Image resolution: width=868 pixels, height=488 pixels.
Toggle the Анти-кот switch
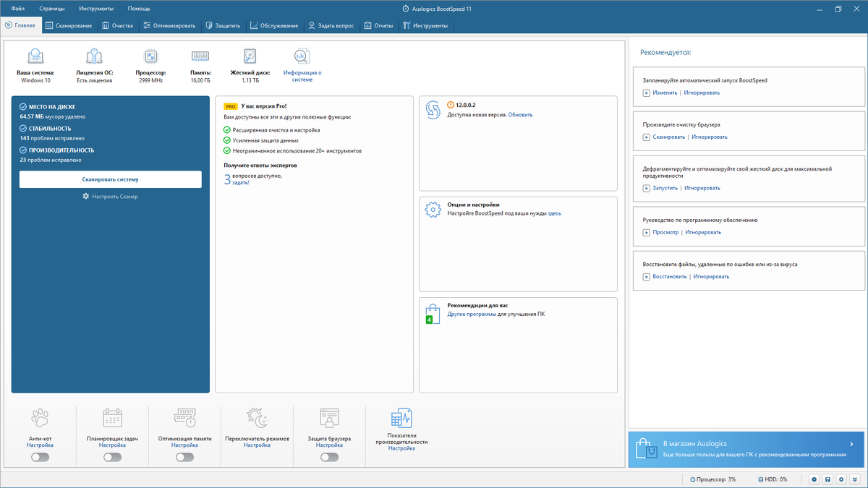coord(40,457)
